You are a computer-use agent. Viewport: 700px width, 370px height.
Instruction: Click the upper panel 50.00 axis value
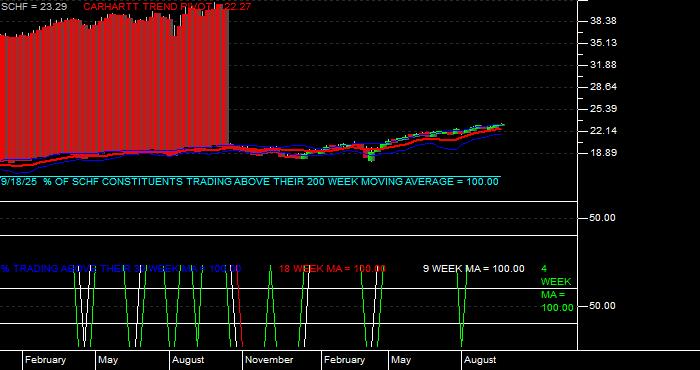pyautogui.click(x=603, y=218)
